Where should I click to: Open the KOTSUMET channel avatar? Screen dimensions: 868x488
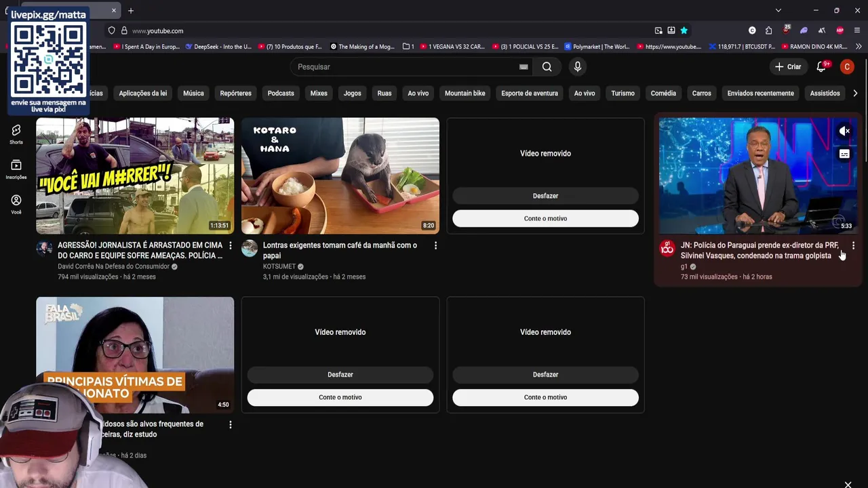[250, 248]
